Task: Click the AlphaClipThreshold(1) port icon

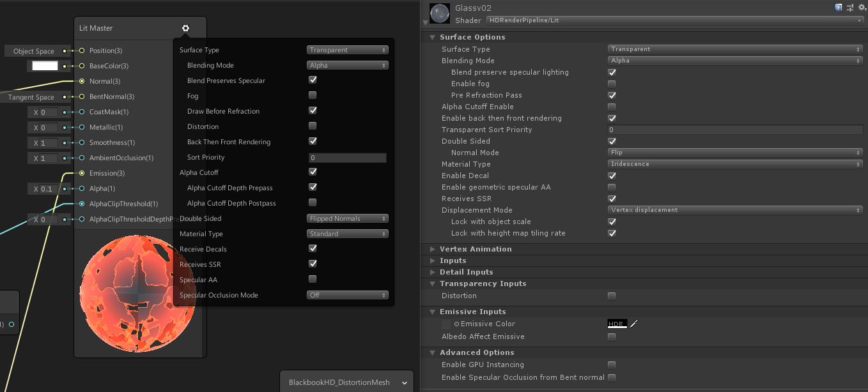Action: 82,204
